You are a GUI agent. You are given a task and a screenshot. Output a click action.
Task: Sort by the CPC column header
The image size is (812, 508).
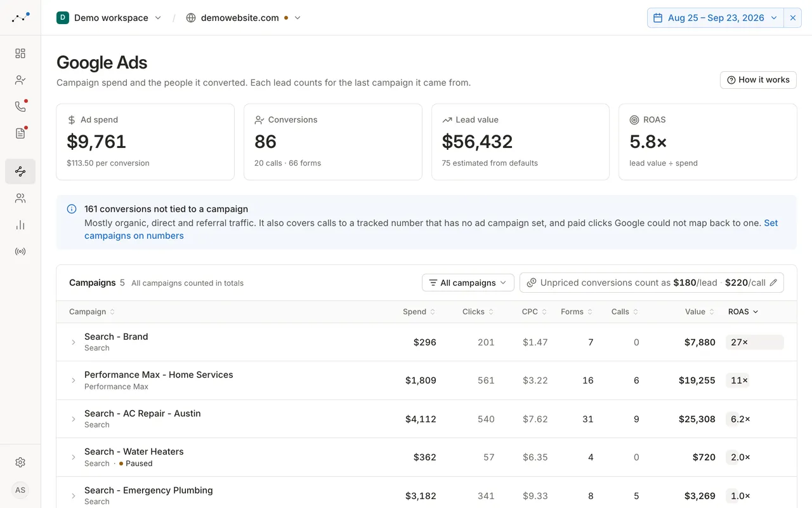click(535, 312)
